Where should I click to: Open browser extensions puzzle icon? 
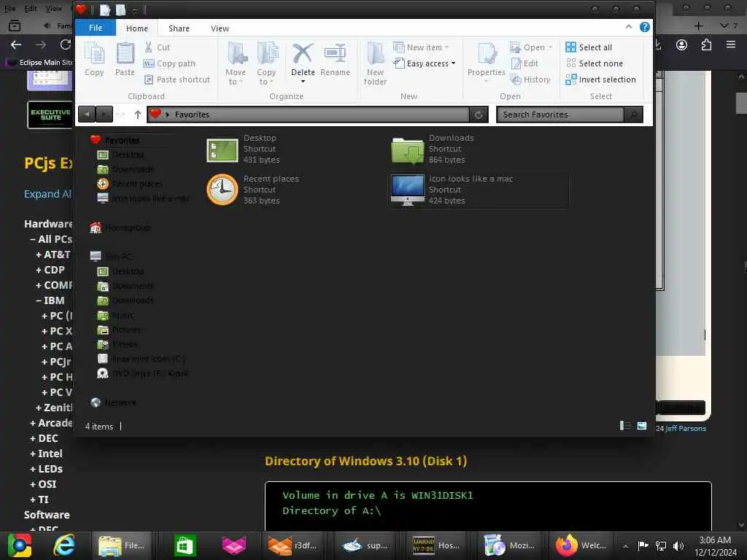click(x=706, y=44)
